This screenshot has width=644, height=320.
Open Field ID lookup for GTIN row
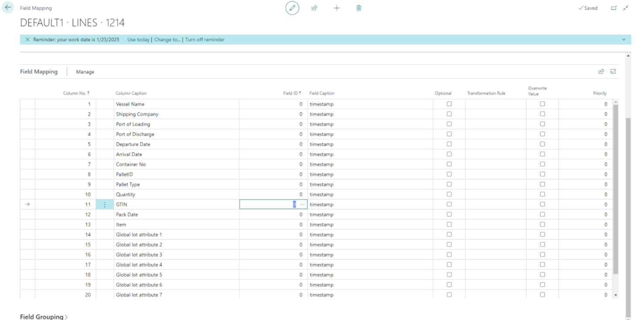click(x=302, y=204)
